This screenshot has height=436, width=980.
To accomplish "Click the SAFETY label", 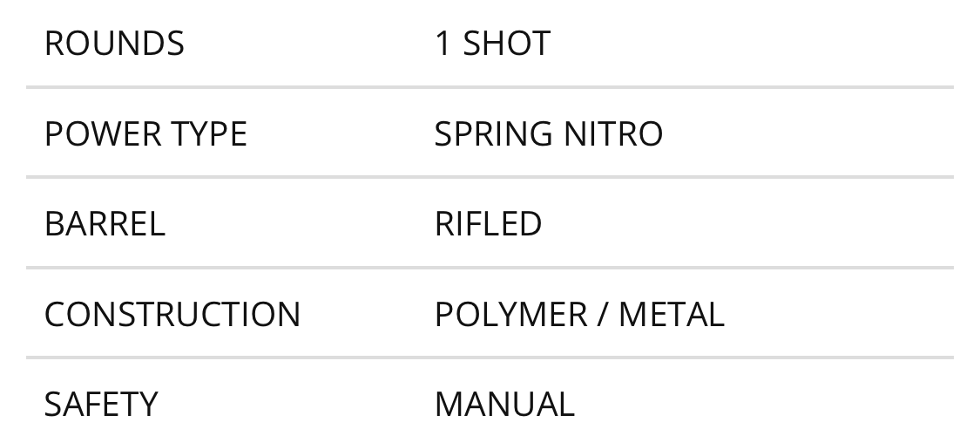I will click(101, 405).
